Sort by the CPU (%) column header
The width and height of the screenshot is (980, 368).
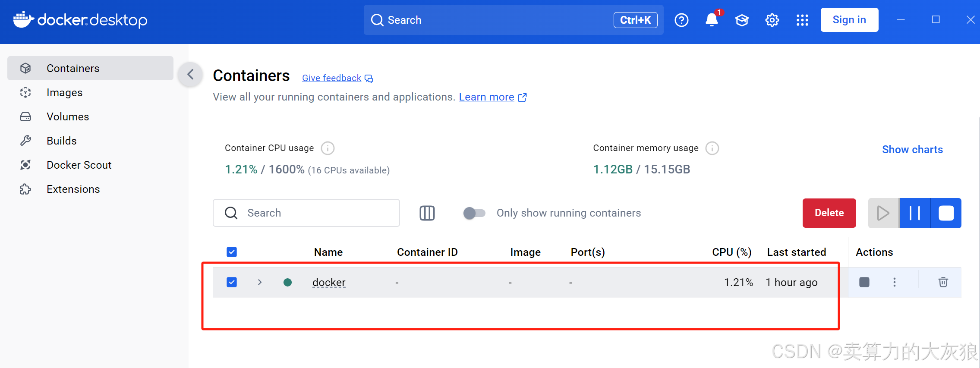pos(732,252)
